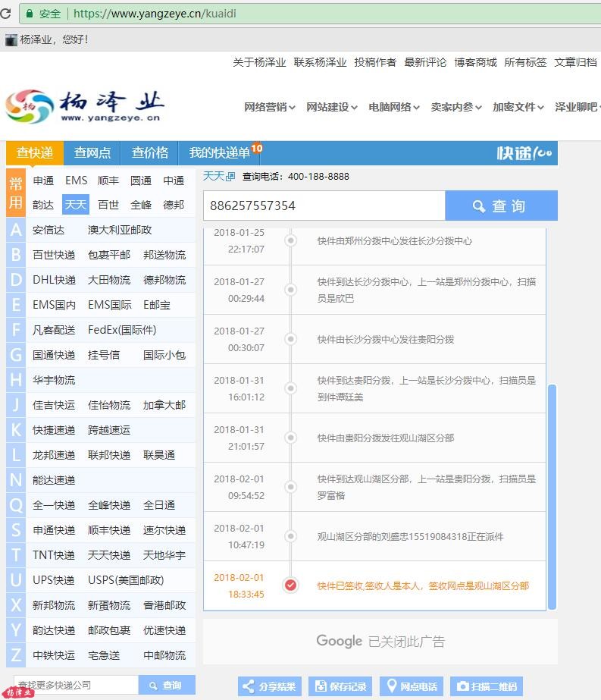Click the small 查询 button under the courier list
Viewport: 601px width, 700px height.
coord(167,685)
